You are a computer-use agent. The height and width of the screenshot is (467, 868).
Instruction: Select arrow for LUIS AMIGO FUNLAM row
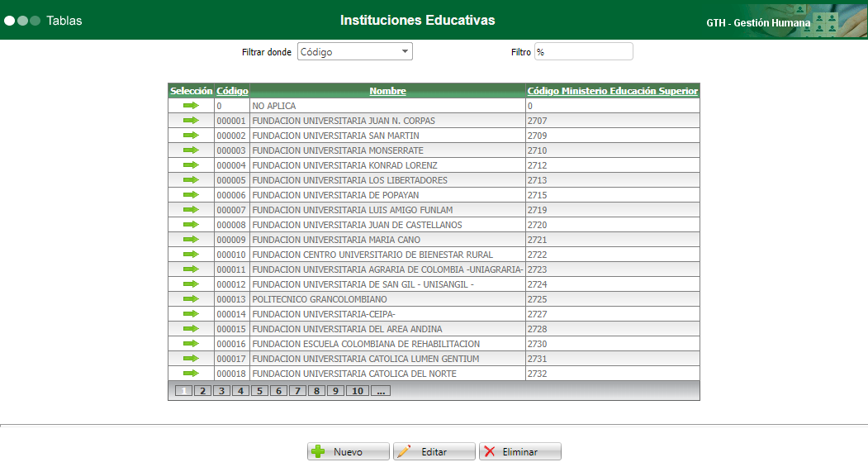[x=191, y=209]
